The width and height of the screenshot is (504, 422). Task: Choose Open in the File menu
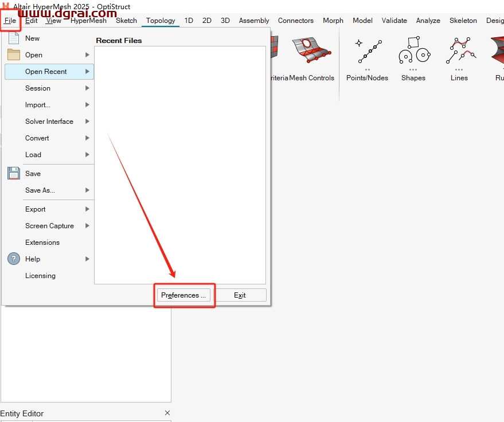(49, 55)
